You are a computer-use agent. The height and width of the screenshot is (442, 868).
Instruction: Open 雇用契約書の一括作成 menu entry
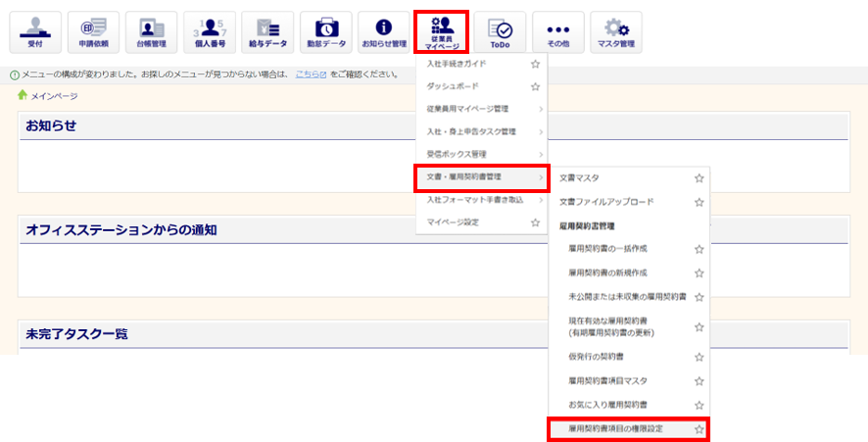[607, 249]
